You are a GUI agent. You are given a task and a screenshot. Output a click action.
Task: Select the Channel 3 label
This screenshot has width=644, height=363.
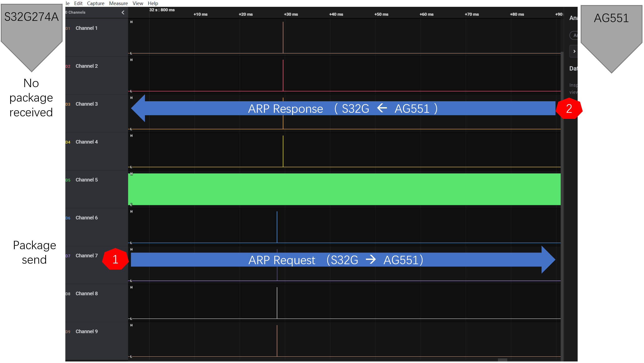click(86, 104)
